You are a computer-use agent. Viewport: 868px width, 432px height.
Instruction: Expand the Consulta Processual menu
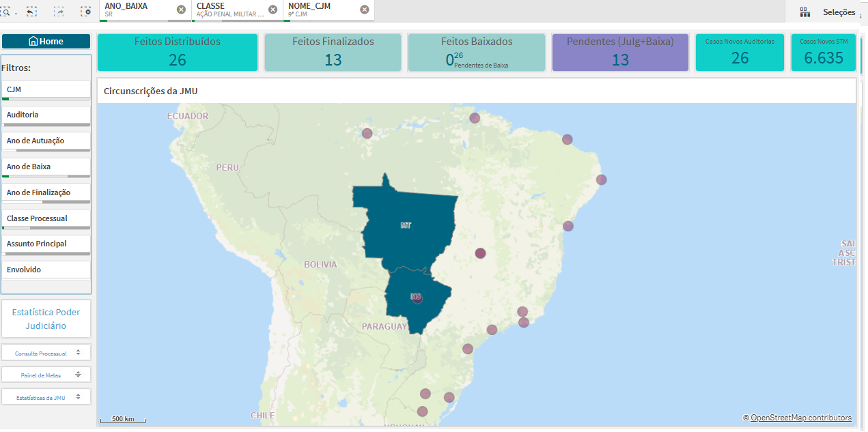pyautogui.click(x=46, y=354)
